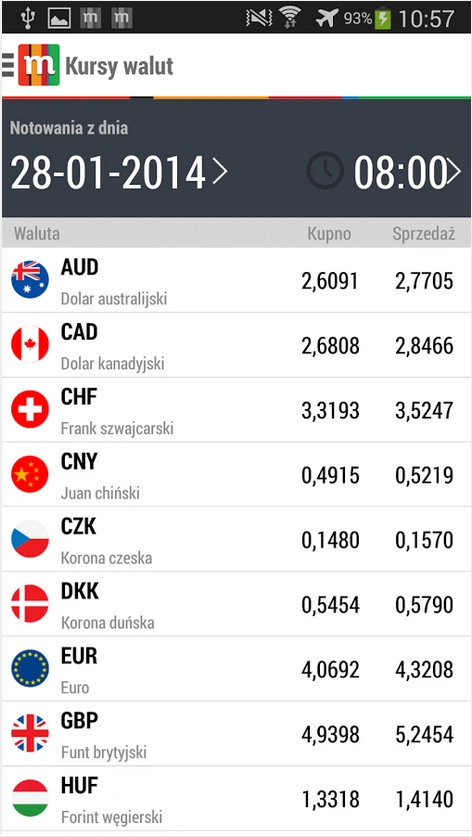Open the 28-01-2014 date selector
472x837 pixels.
tap(108, 173)
